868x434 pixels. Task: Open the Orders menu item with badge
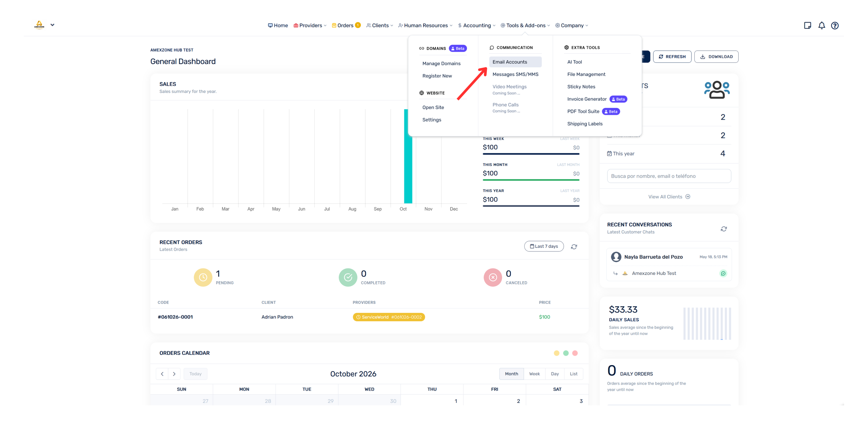coord(346,25)
